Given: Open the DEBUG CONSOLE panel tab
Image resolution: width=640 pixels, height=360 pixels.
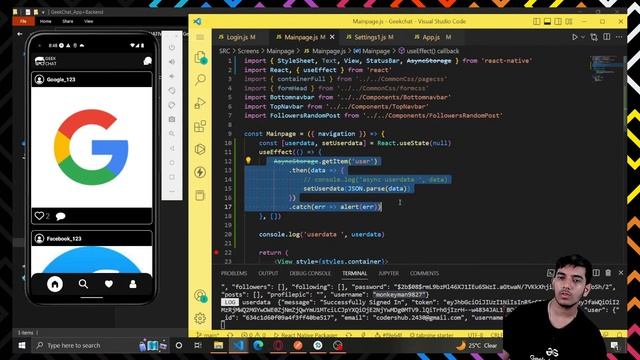Looking at the screenshot, I should [310, 273].
